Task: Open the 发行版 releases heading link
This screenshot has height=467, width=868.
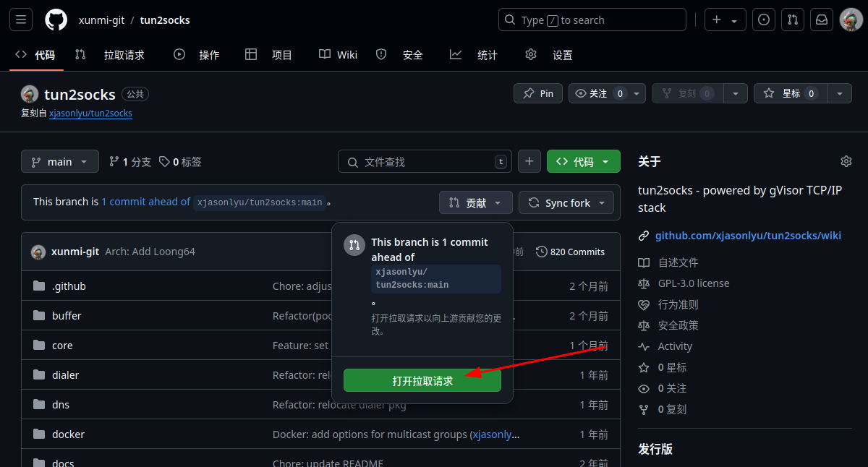Action: 655,449
